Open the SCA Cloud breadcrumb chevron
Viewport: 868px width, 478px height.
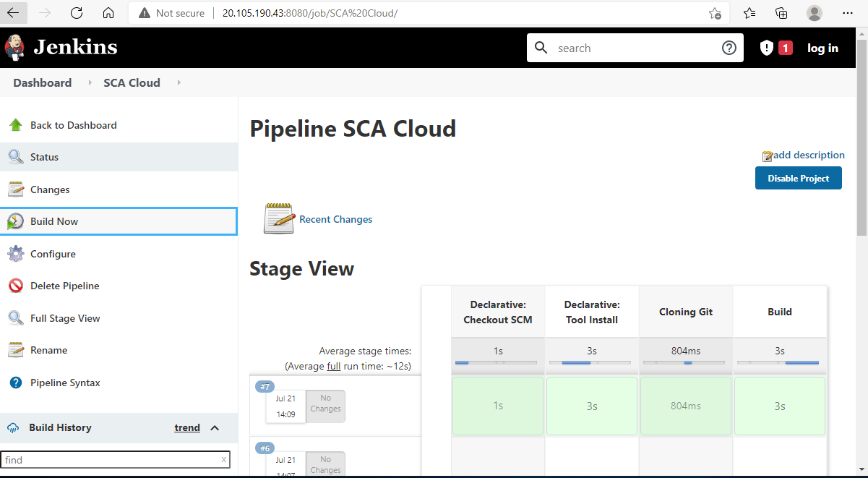[178, 82]
